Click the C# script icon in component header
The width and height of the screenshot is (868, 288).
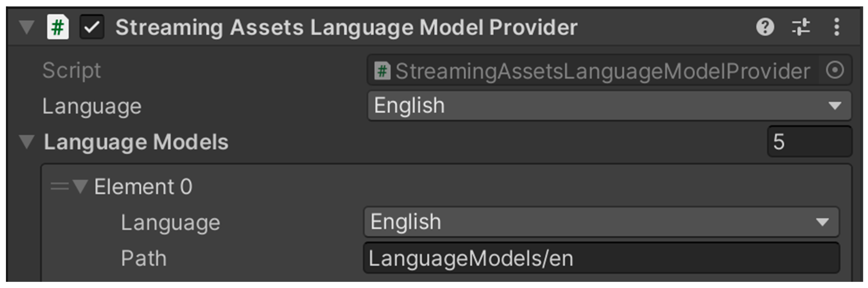[x=58, y=27]
